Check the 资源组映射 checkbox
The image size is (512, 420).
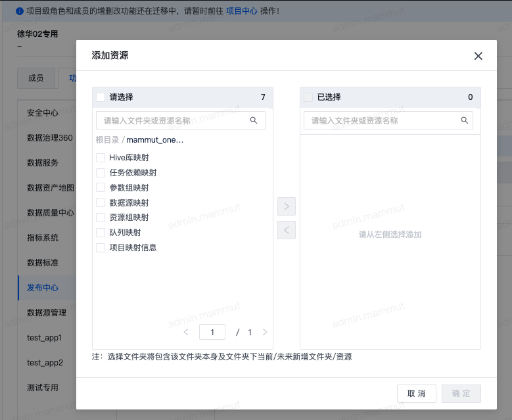(101, 218)
